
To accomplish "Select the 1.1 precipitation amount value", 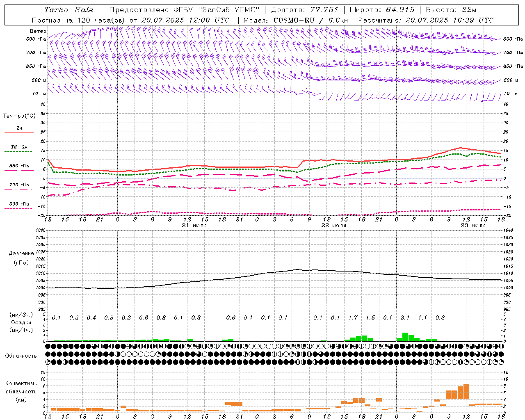I will coord(422,317).
